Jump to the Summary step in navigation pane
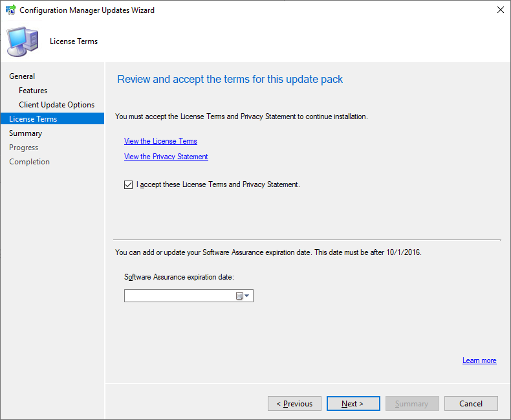Viewport: 511px width, 420px height. point(25,133)
